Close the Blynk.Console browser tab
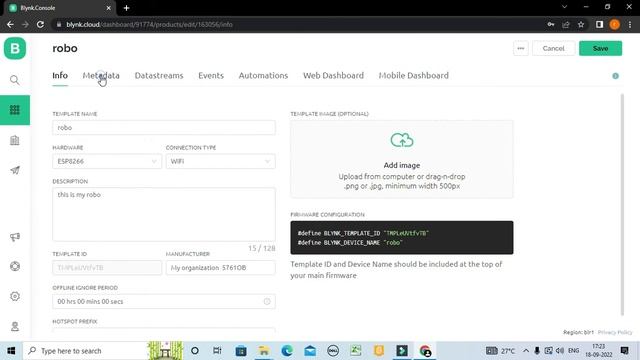This screenshot has width=640, height=360. tap(109, 8)
